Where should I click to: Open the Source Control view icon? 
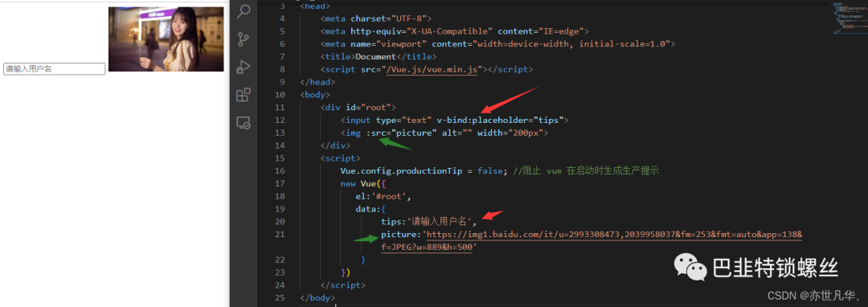pyautogui.click(x=244, y=40)
